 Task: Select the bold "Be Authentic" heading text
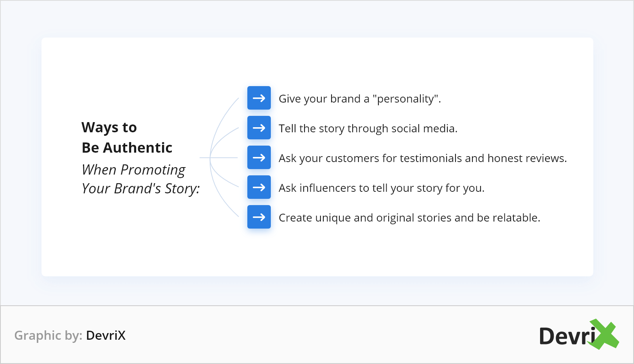(127, 148)
